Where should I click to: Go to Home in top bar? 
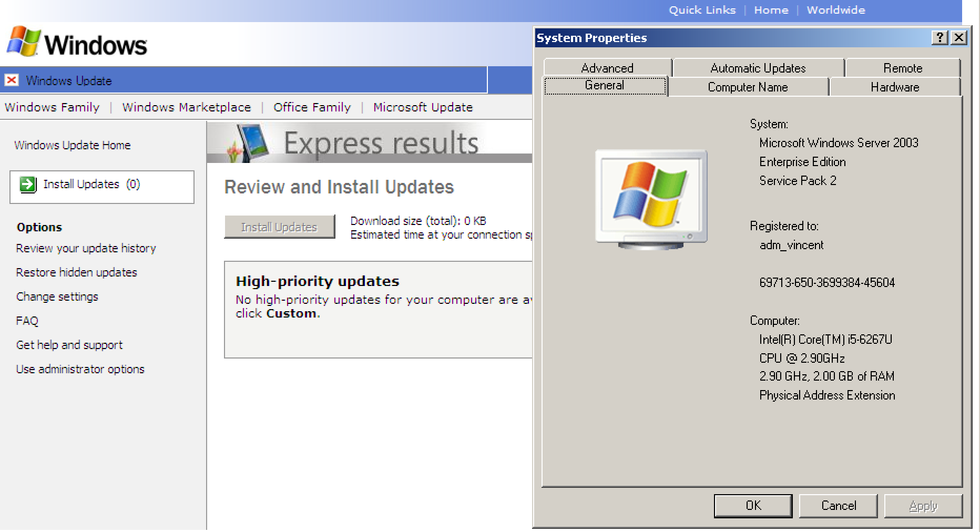pyautogui.click(x=771, y=10)
